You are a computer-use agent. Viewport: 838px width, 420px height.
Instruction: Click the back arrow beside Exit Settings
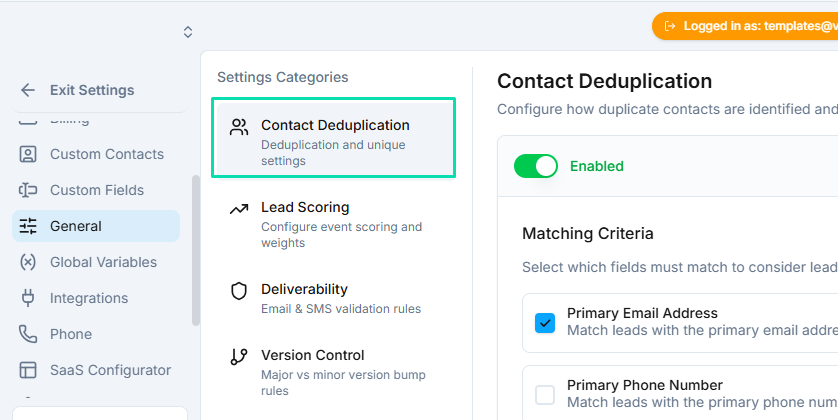pos(28,90)
